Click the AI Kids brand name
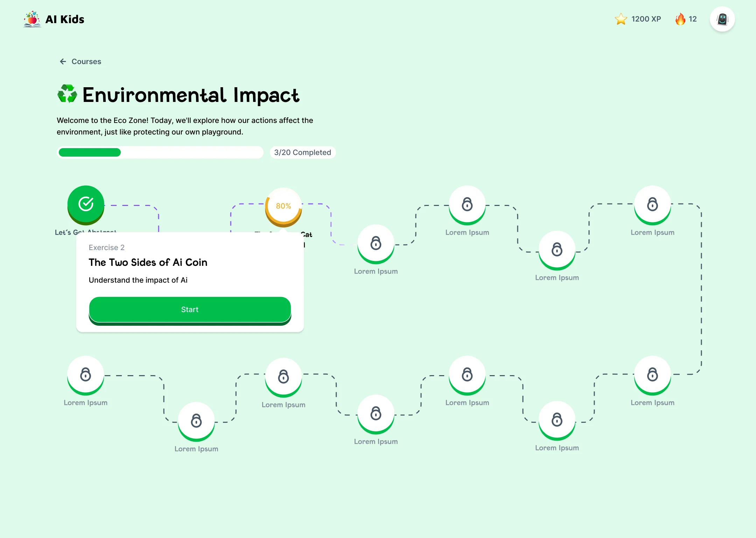Viewport: 756px width, 538px height. [65, 19]
